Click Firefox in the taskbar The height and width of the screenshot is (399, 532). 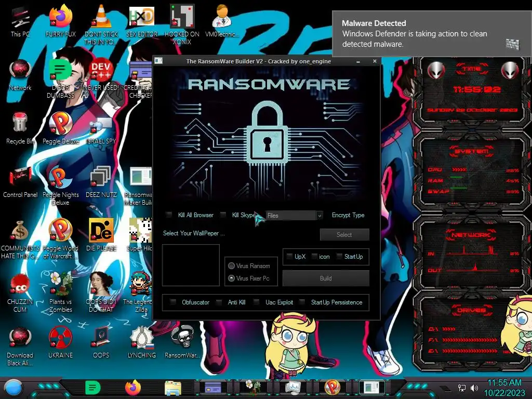(133, 388)
